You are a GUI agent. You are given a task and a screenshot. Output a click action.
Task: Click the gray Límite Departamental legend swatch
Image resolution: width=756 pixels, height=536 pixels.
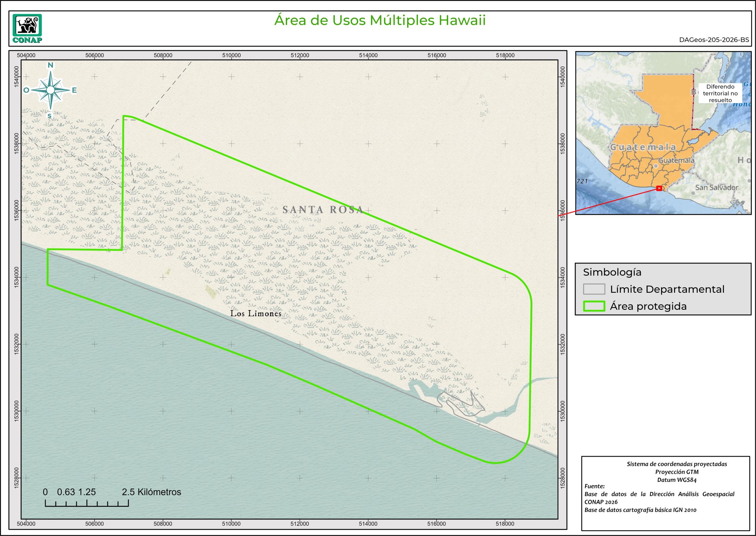coord(594,289)
